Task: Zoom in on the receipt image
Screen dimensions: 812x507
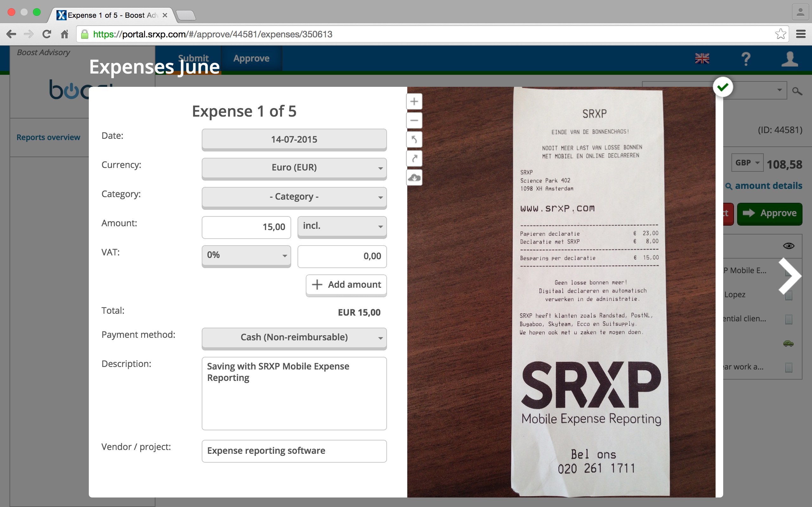Action: click(414, 101)
